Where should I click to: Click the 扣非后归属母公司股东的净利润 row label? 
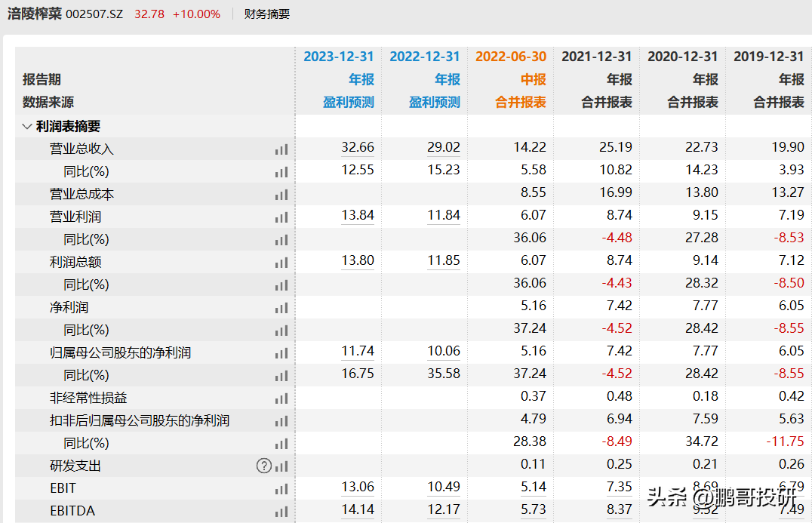140,420
